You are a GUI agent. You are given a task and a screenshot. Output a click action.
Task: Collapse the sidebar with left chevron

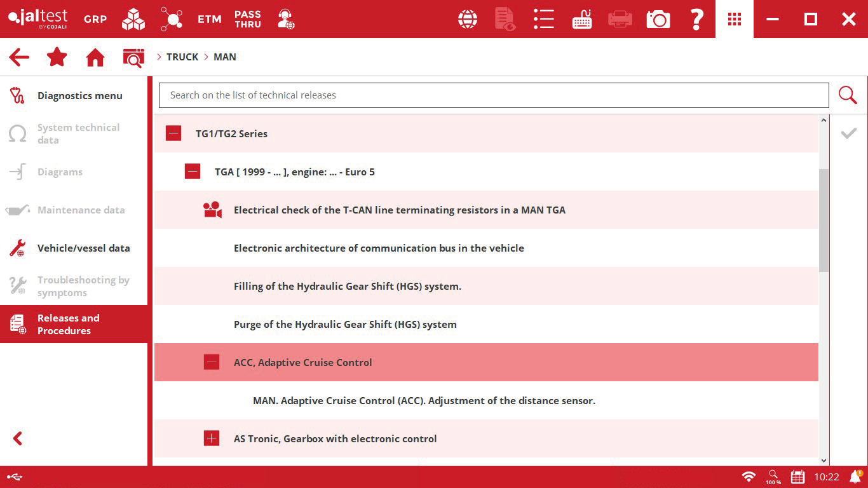click(18, 438)
